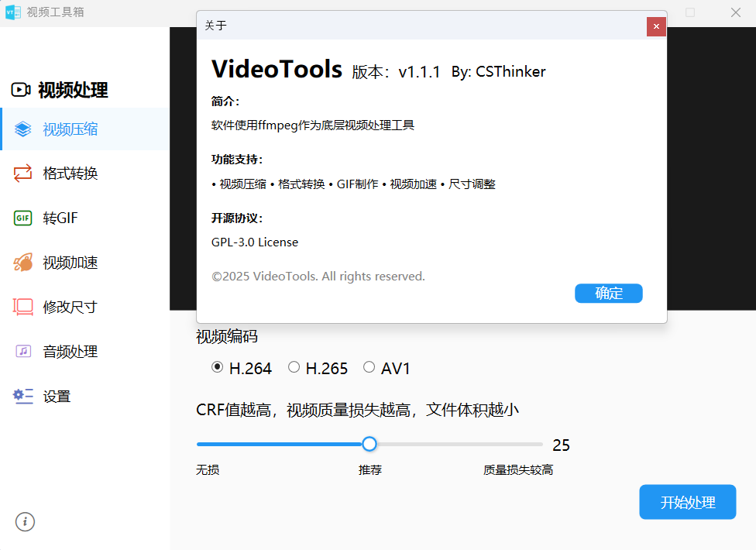This screenshot has height=550, width=756.
Task: Click the CRF value 25
Action: [x=562, y=445]
